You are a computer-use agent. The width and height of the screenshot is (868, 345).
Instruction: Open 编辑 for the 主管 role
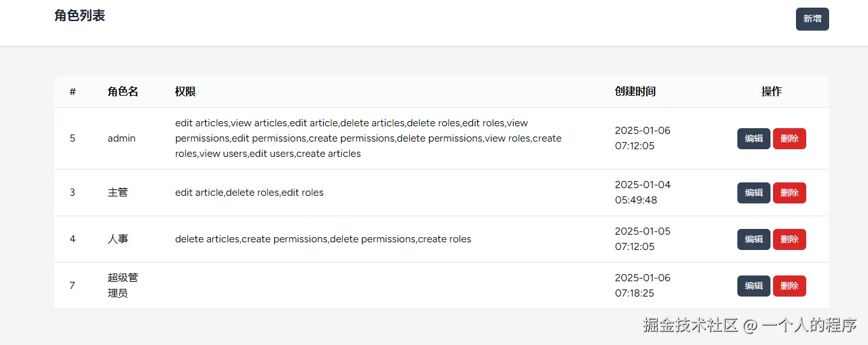(x=753, y=193)
